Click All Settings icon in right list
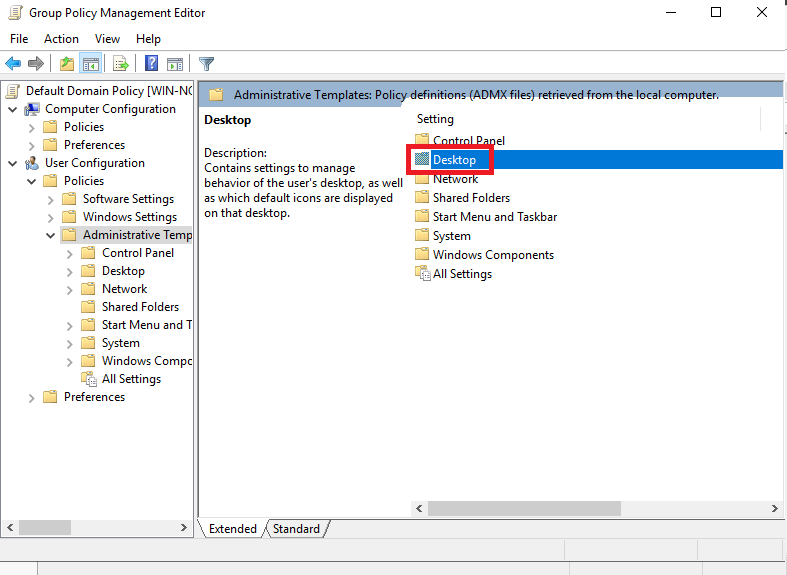787x575 pixels. click(423, 273)
